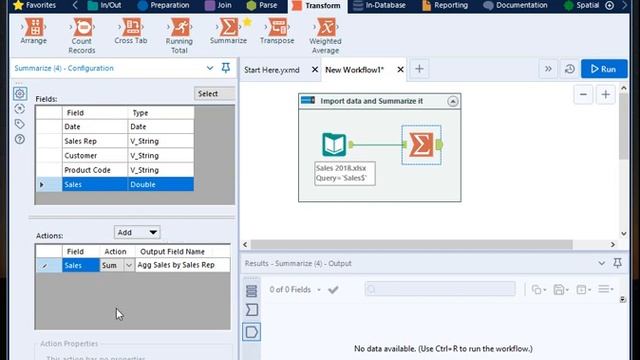Open the copy results dropdown icon
The width and height of the screenshot is (640, 360).
pos(539,289)
